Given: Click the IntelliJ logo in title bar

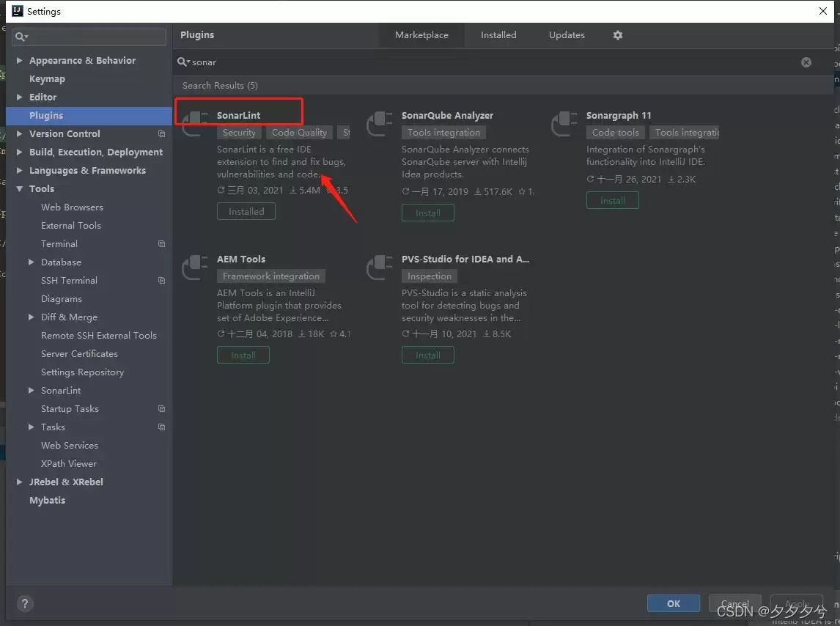Looking at the screenshot, I should pyautogui.click(x=17, y=11).
